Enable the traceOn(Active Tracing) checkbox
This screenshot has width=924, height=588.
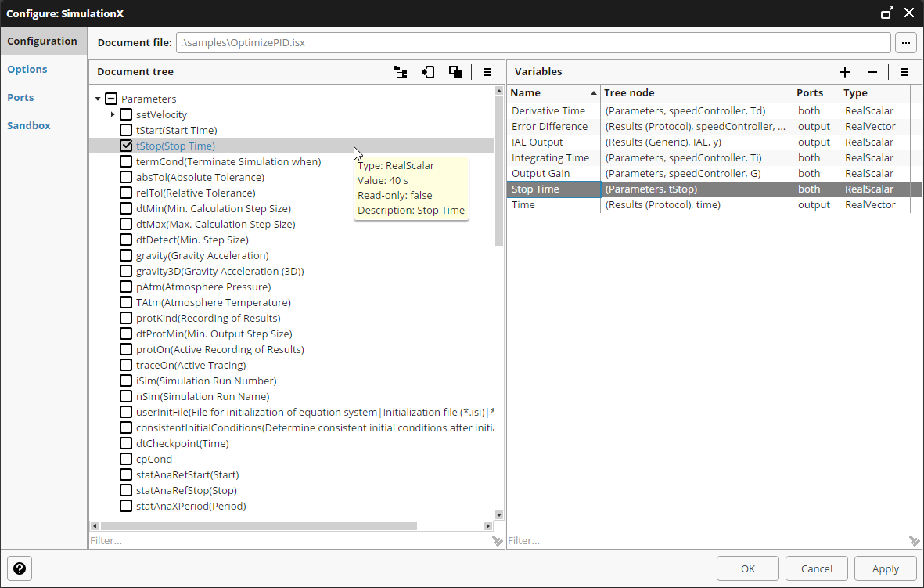[125, 365]
